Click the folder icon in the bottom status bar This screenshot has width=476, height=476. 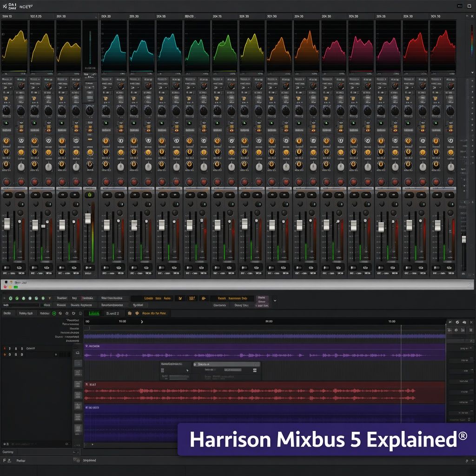click(x=76, y=460)
